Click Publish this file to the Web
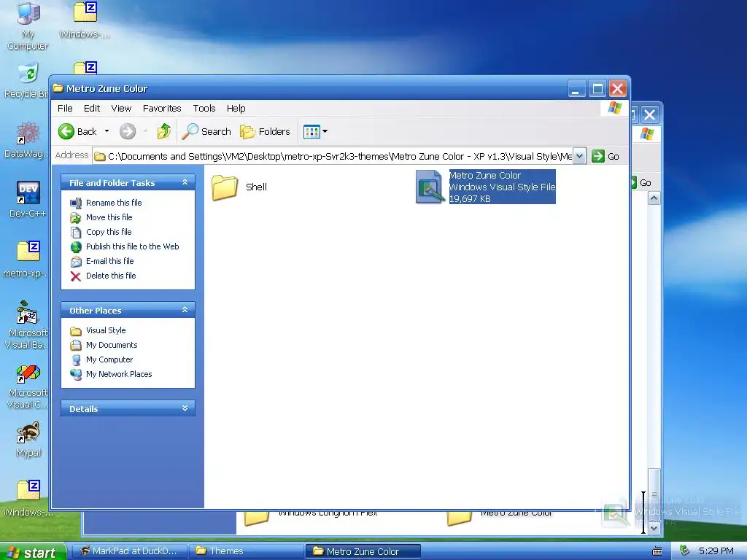 (x=133, y=246)
